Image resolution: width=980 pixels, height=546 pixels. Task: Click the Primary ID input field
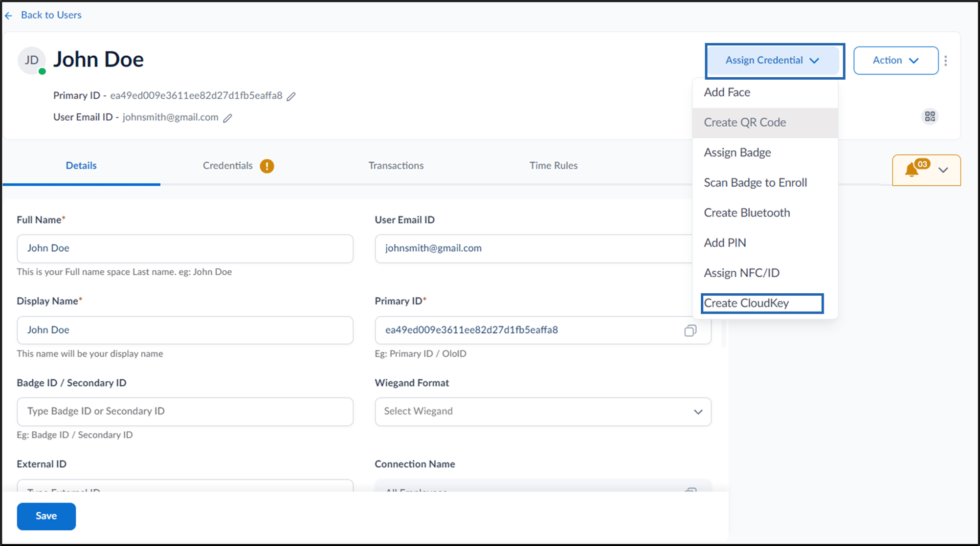[x=543, y=330]
